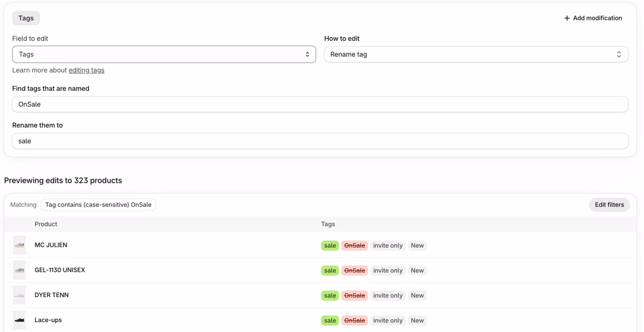Click the green sale tag for GEL-1130 UNISEX
Screen dimensions: 644x332
coord(330,271)
